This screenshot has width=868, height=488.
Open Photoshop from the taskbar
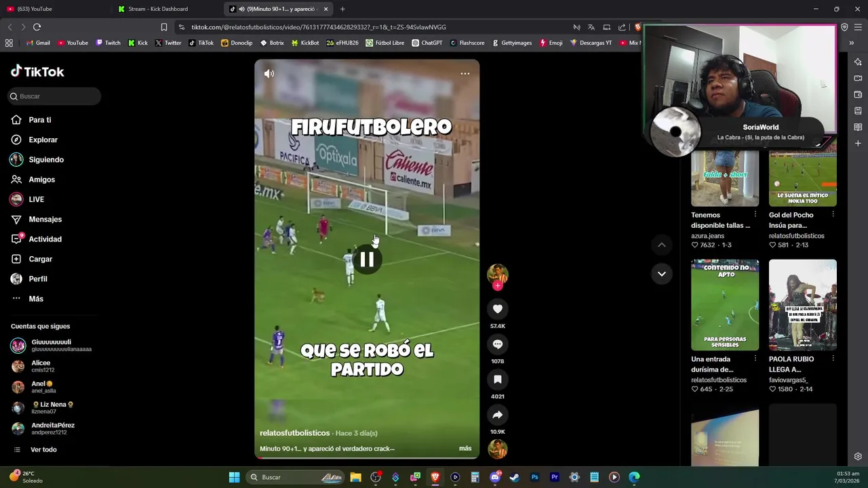(534, 477)
